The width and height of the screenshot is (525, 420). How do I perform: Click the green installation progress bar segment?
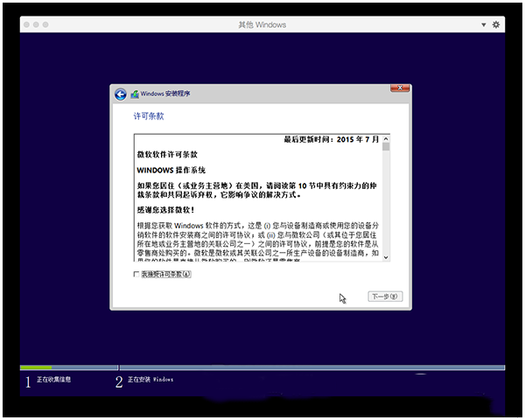35,367
